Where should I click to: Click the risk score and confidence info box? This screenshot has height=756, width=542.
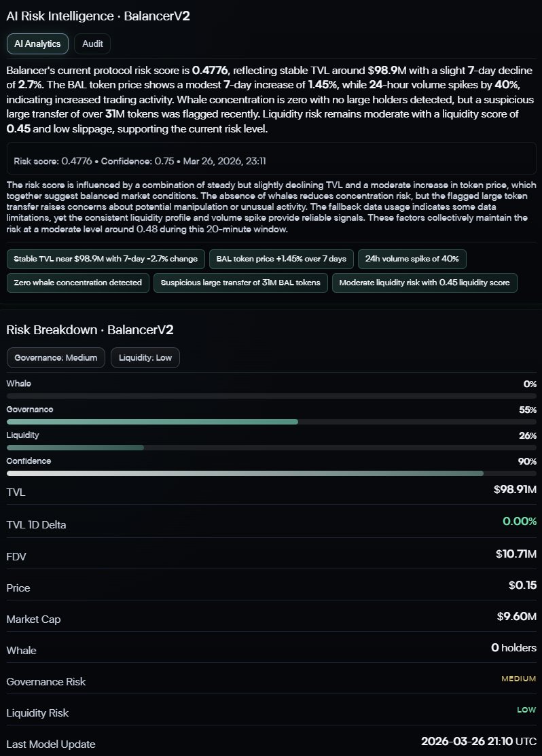coord(272,162)
